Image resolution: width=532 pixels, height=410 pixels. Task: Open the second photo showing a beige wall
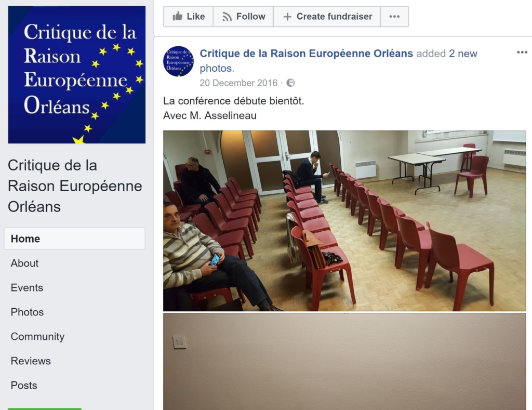pyautogui.click(x=344, y=362)
